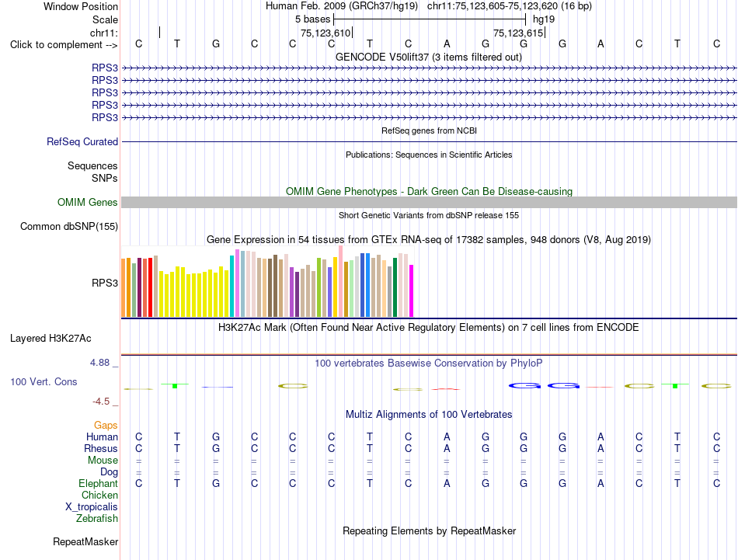Click the OMIM Genes label
Viewport: 738px width, 560px height.
pyautogui.click(x=87, y=203)
